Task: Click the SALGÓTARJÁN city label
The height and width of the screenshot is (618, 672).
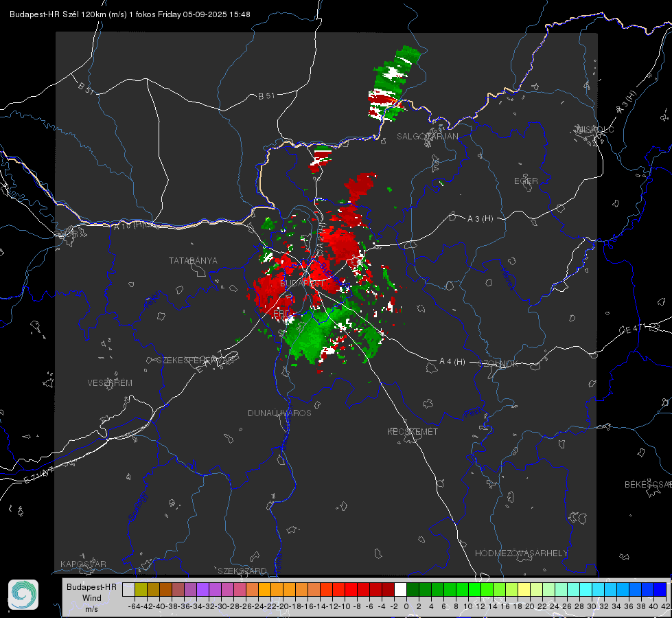Action: pyautogui.click(x=427, y=137)
